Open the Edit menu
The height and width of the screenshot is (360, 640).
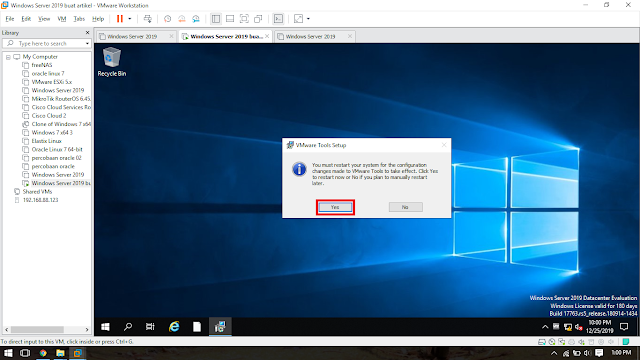click(26, 19)
